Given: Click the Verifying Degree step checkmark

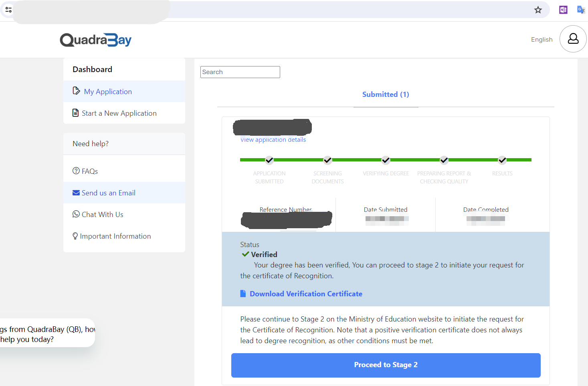Looking at the screenshot, I should tap(386, 160).
